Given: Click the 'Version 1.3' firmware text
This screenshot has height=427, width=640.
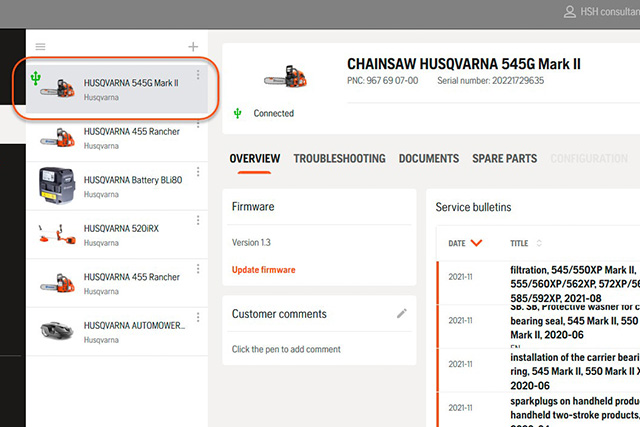Looking at the screenshot, I should pyautogui.click(x=251, y=242).
